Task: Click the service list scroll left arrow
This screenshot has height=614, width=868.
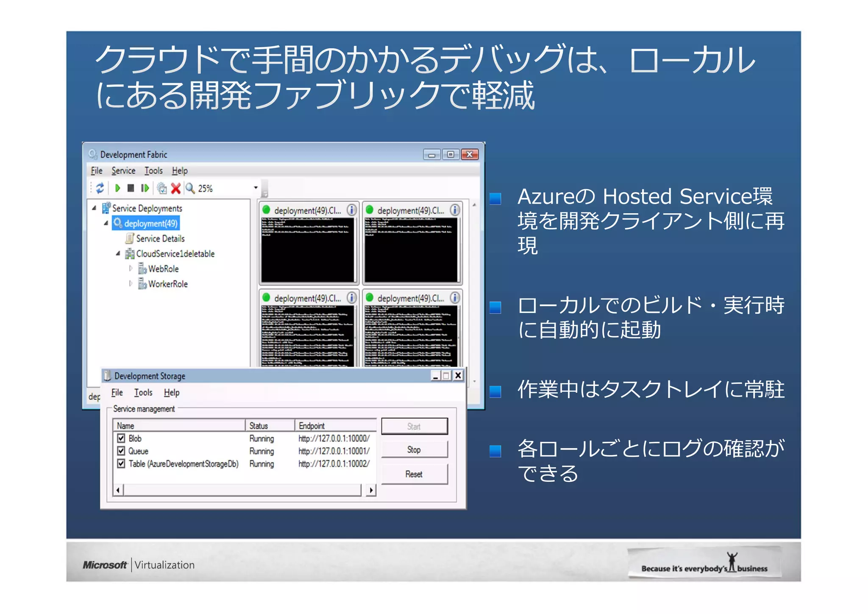Action: pyautogui.click(x=118, y=490)
